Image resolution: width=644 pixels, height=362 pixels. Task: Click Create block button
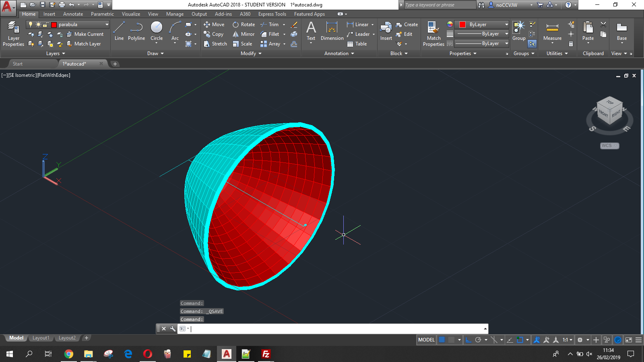[407, 25]
